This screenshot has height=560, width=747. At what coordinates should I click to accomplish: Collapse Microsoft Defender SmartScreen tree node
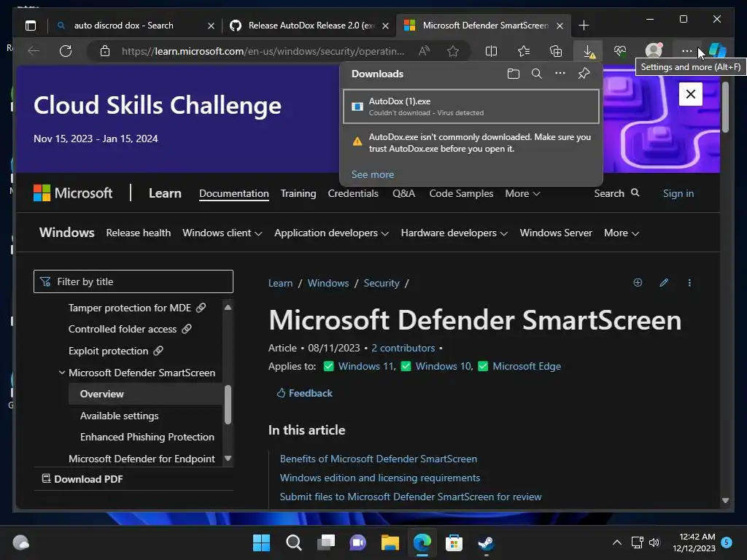click(x=62, y=373)
